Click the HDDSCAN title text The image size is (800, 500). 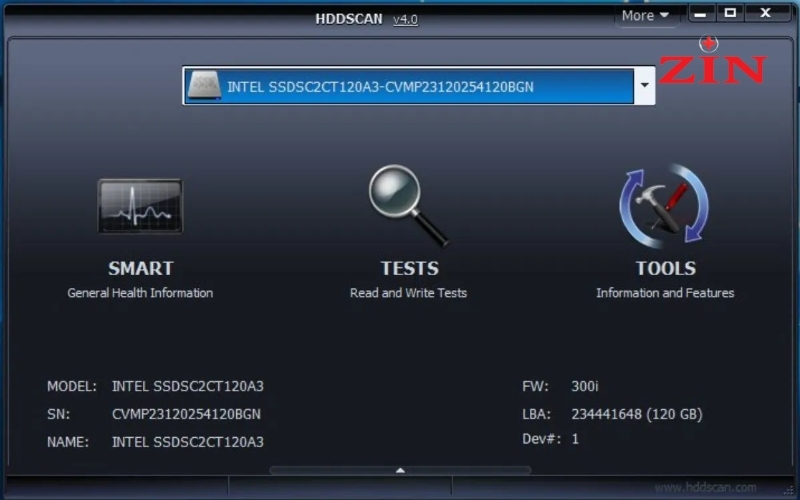point(349,19)
